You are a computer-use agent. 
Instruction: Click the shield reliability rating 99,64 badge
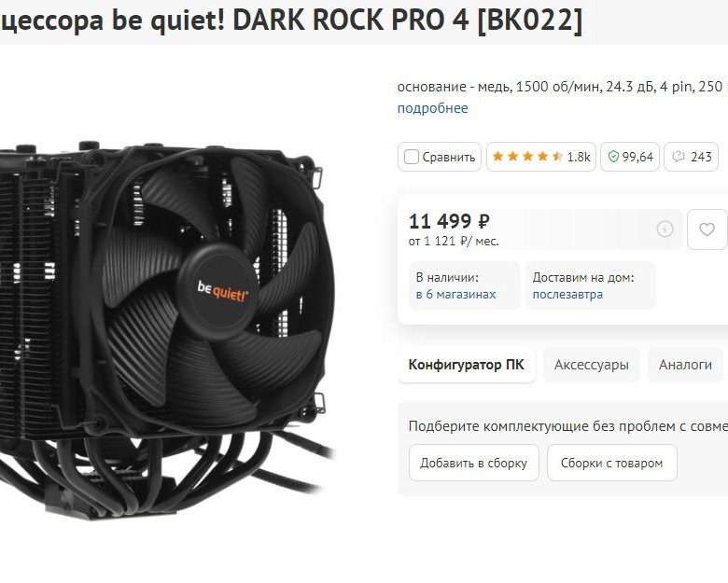point(630,157)
